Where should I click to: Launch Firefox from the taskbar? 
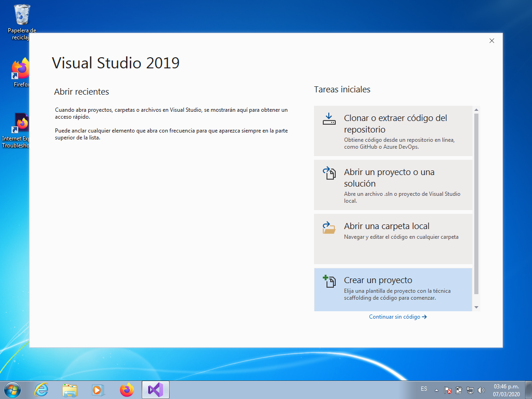(127, 390)
